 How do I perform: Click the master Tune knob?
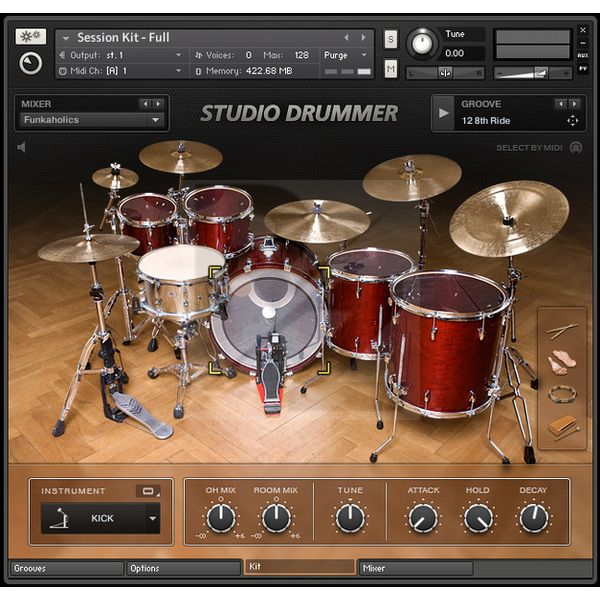[x=422, y=44]
